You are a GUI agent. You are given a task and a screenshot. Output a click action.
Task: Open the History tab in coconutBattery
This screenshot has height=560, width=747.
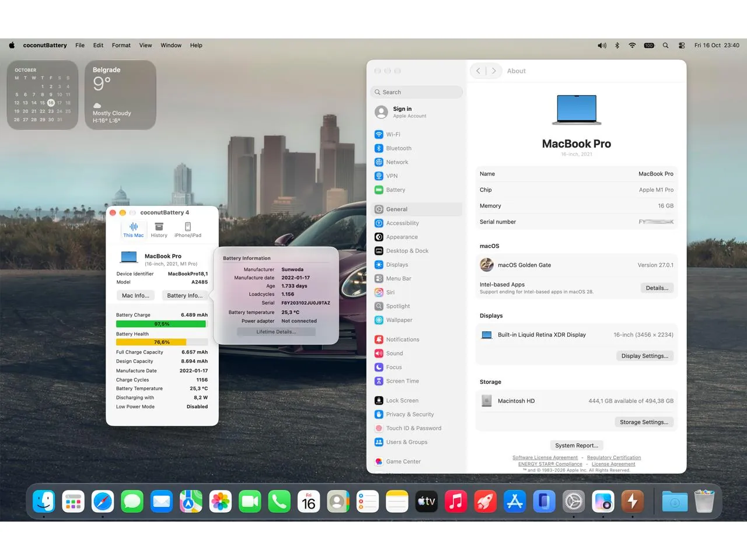point(159,230)
